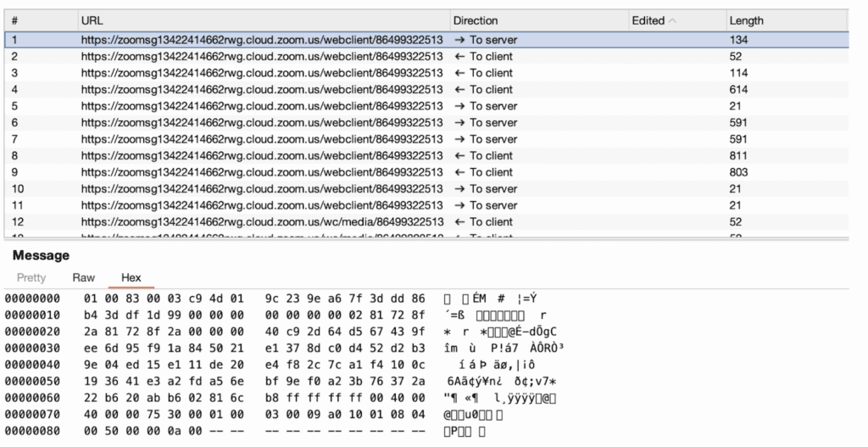Click the To server direction in row 1
The width and height of the screenshot is (868, 447).
(x=486, y=40)
